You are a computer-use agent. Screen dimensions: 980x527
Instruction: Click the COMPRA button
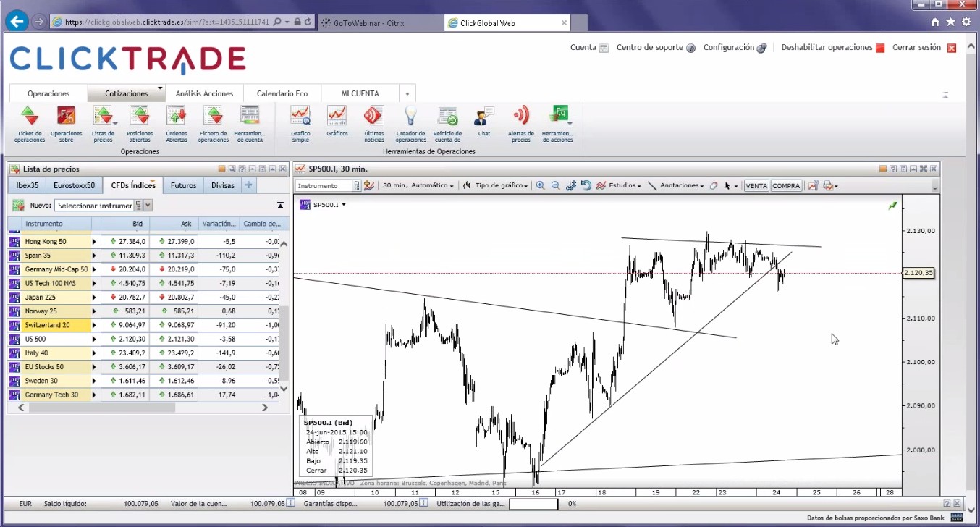point(786,186)
